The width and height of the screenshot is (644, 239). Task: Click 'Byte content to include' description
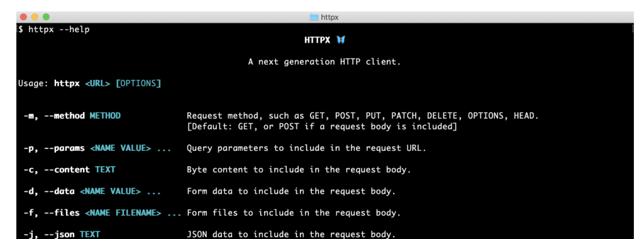point(299,170)
